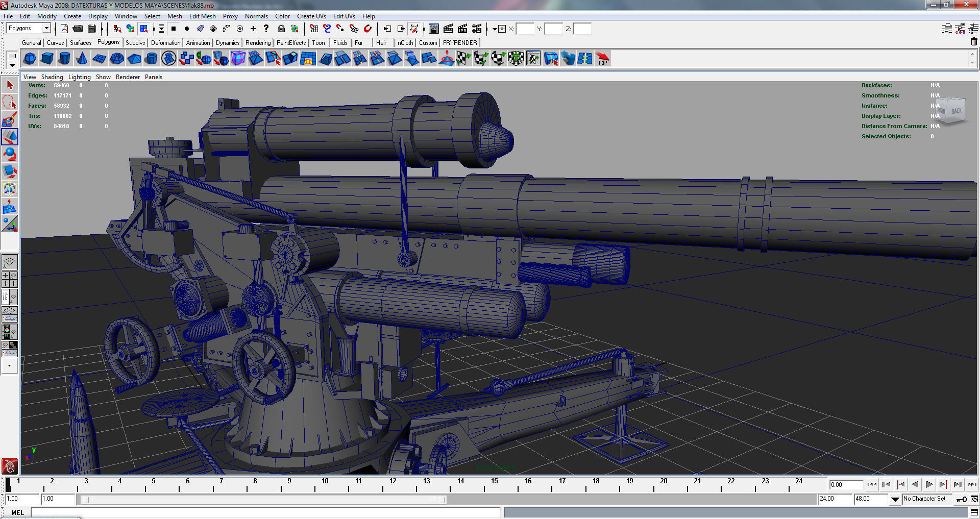Select the Lasso tool

click(10, 103)
